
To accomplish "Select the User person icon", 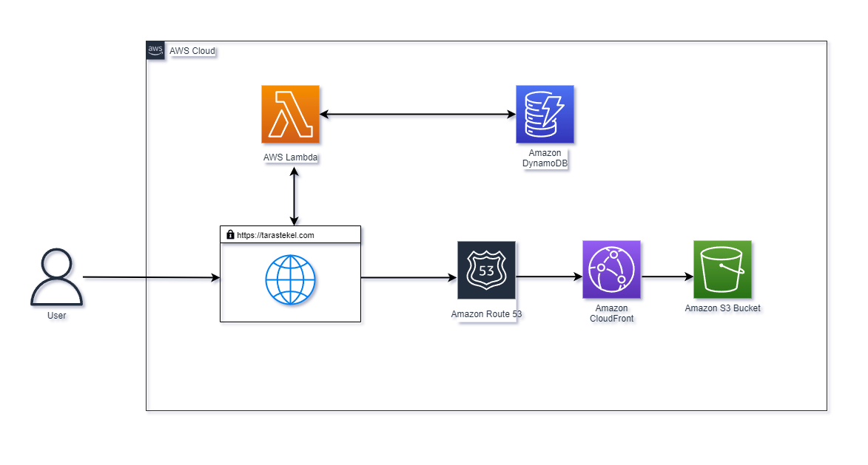I will (56, 277).
